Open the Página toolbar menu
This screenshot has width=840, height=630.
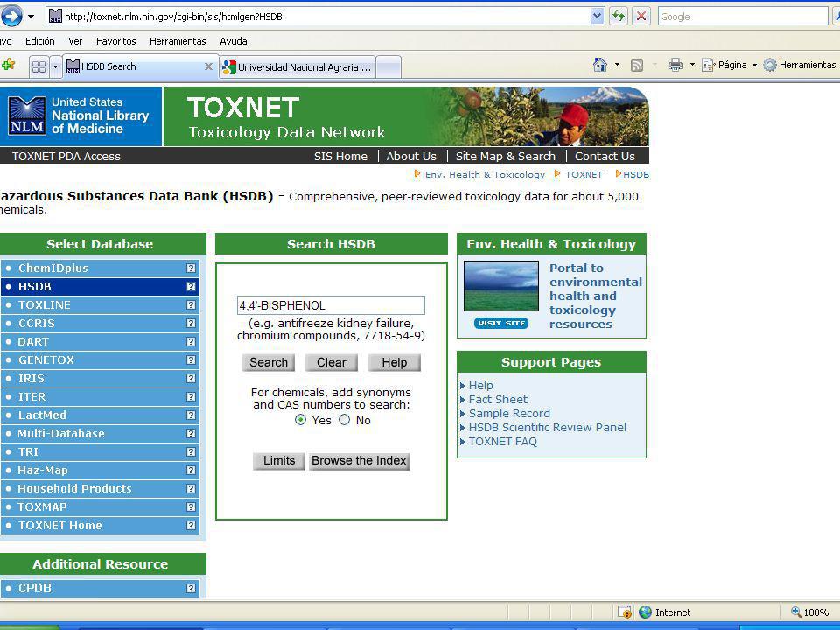pyautogui.click(x=729, y=65)
